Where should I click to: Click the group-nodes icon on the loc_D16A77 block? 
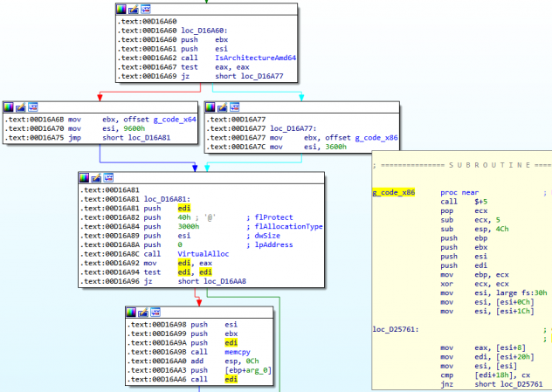[x=235, y=107]
